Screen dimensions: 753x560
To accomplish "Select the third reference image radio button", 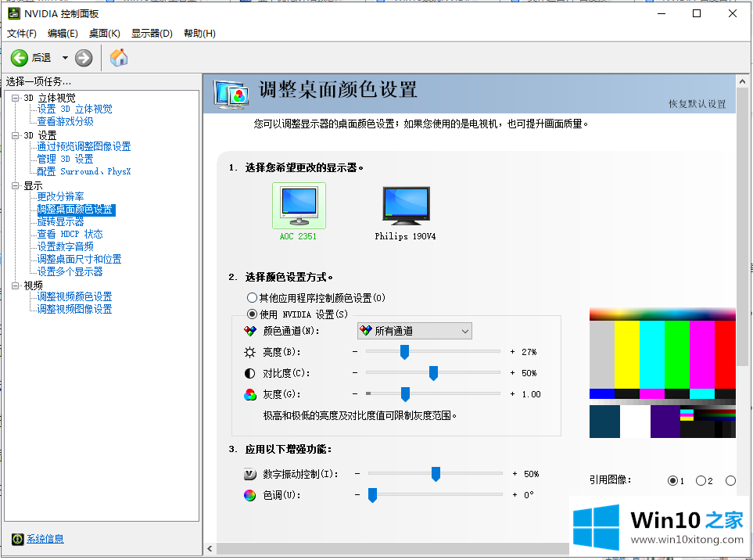I will 730,481.
